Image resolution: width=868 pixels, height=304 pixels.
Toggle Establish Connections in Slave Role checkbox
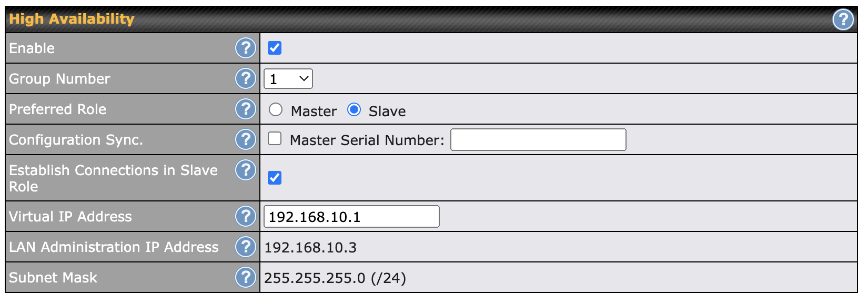[275, 178]
